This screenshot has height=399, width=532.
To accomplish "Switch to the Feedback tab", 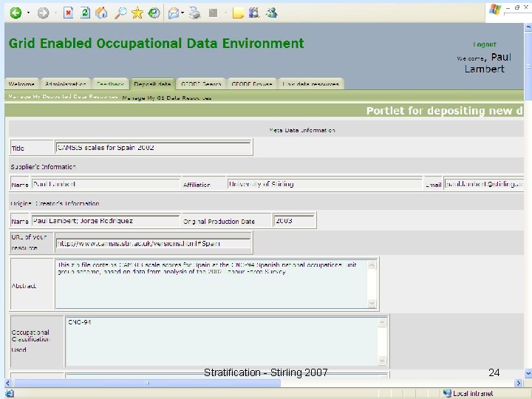I will pos(110,83).
